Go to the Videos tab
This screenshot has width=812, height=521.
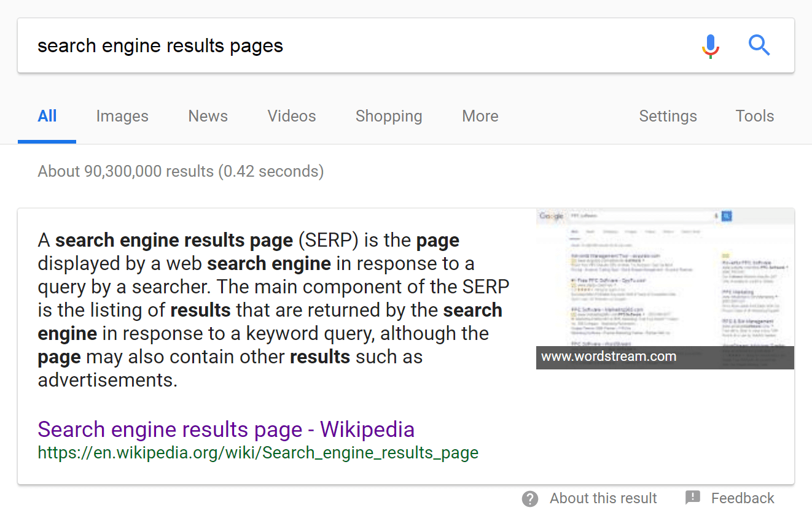click(x=292, y=117)
